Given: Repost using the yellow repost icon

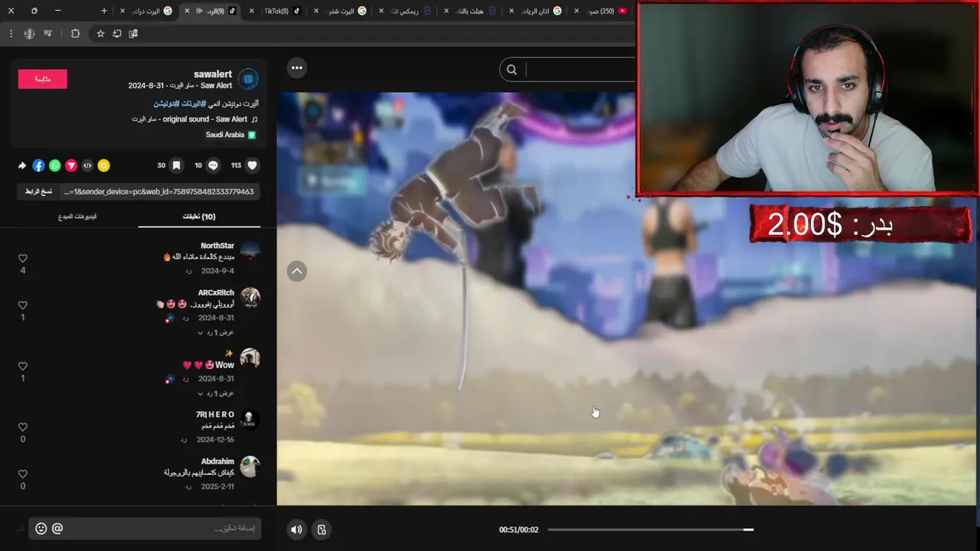Looking at the screenshot, I should pos(103,165).
